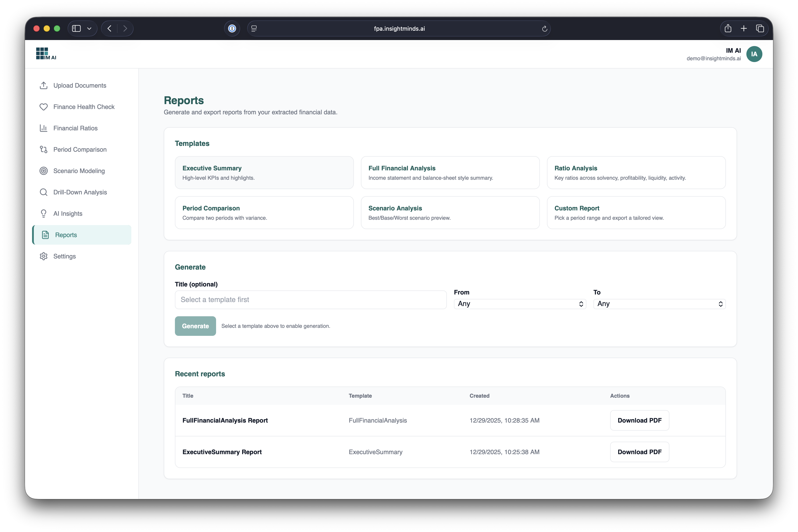Image resolution: width=798 pixels, height=532 pixels.
Task: Click the Upload Documents upload icon
Action: 43,85
